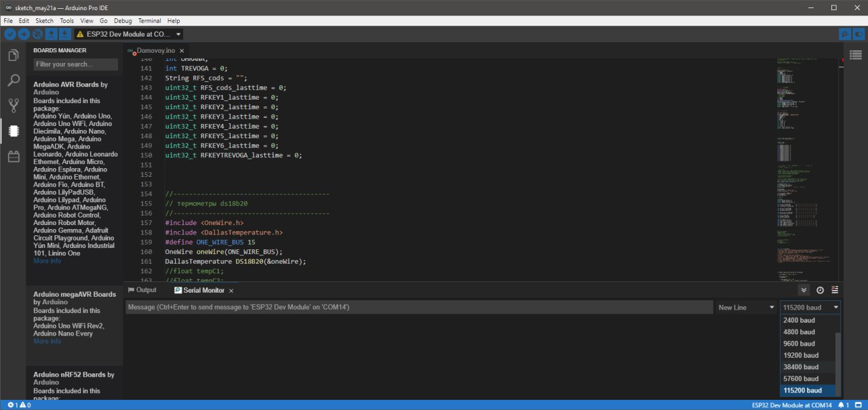Click the line with #include <OneWire.h>
The width and height of the screenshot is (868, 410).
coord(204,222)
